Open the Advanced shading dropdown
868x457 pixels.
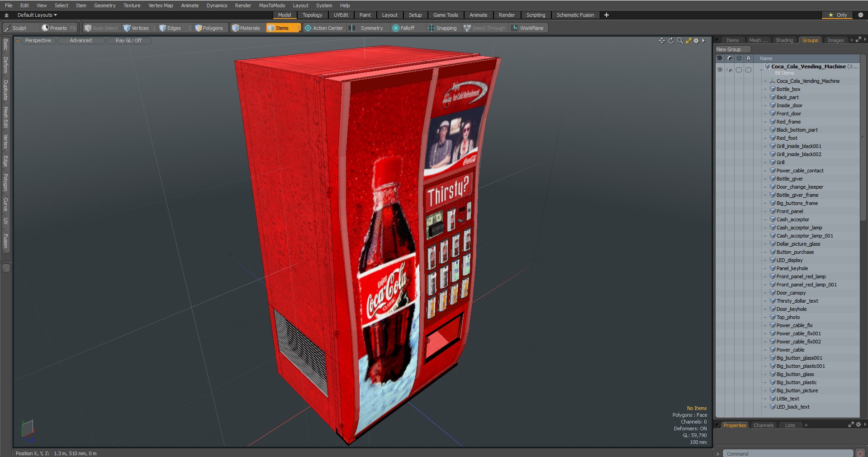(x=81, y=41)
